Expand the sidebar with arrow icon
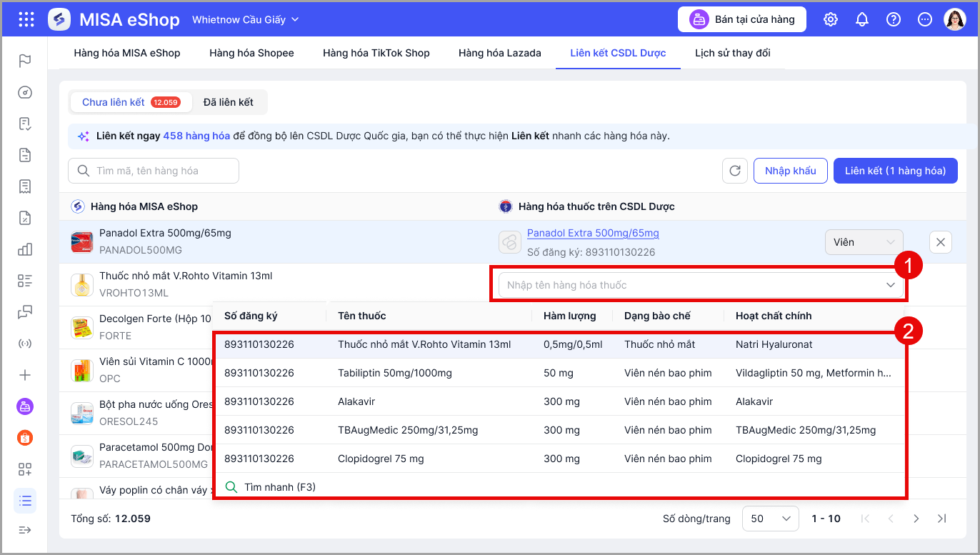Image resolution: width=980 pixels, height=555 pixels. point(25,529)
